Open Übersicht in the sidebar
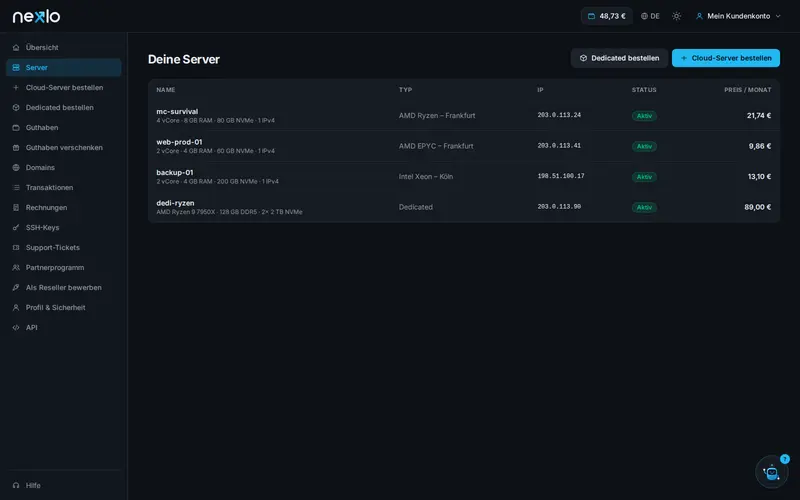800x500 pixels. (x=64, y=47)
